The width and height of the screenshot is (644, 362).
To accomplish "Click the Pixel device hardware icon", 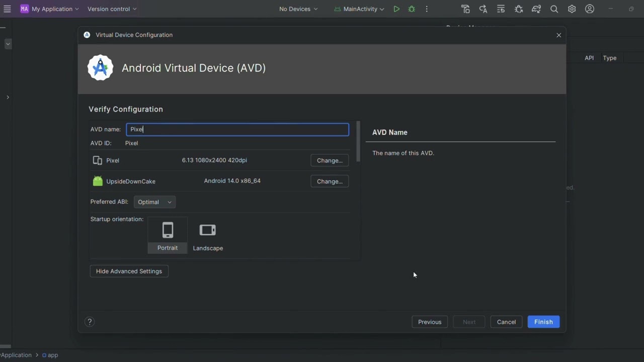I will pyautogui.click(x=98, y=160).
